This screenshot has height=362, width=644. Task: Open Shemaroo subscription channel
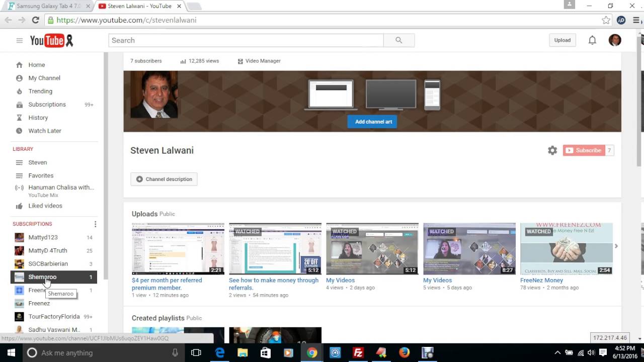click(54, 277)
